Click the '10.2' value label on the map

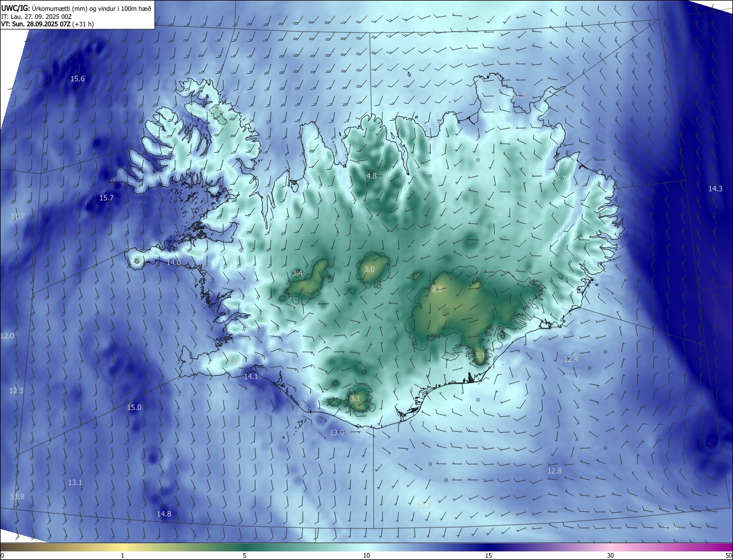point(424,506)
